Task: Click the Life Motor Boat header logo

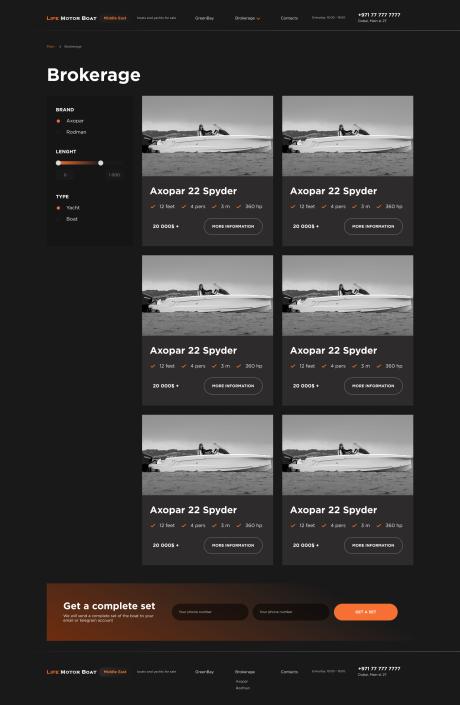Action: (71, 18)
